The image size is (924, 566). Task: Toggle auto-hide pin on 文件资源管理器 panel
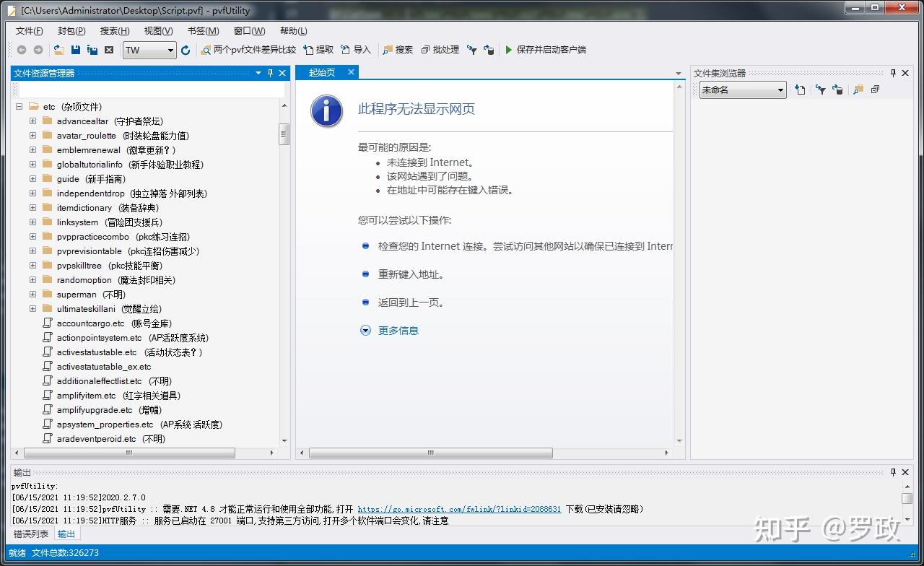[271, 72]
